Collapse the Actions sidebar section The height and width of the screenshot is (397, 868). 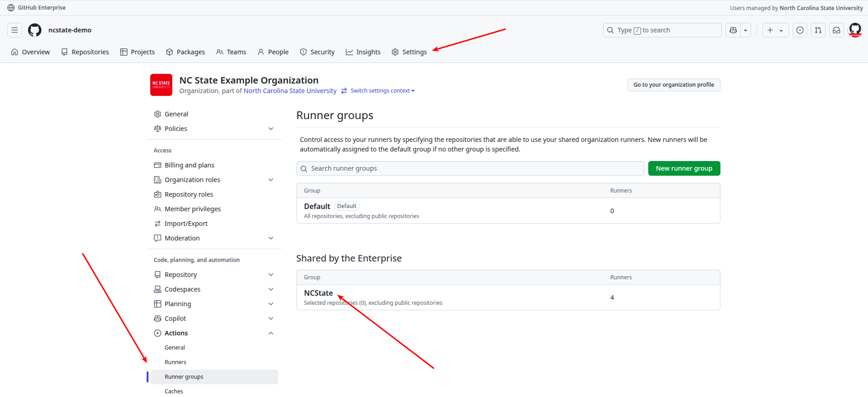[270, 333]
